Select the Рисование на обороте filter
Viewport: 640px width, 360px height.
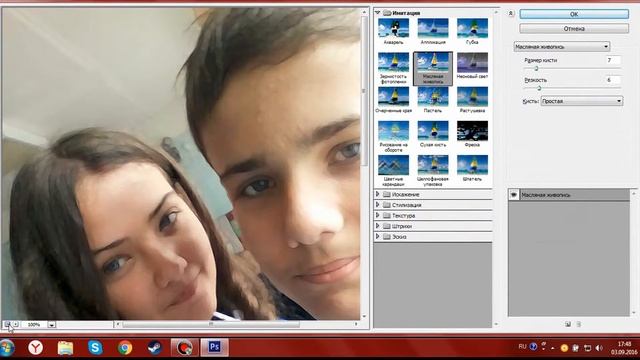click(x=393, y=131)
